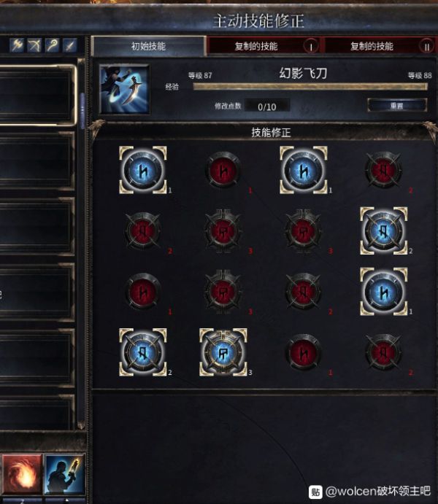The height and width of the screenshot is (504, 438).
Task: Click the fire swirl skill icon
Action: pyautogui.click(x=22, y=474)
